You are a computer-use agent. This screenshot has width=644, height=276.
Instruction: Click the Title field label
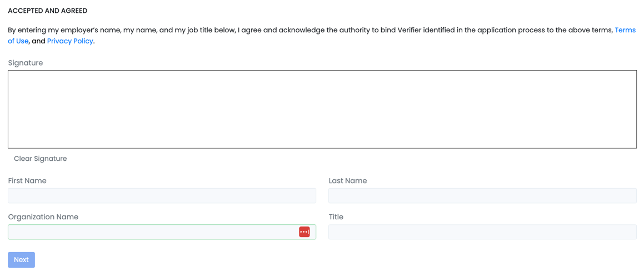tap(336, 217)
